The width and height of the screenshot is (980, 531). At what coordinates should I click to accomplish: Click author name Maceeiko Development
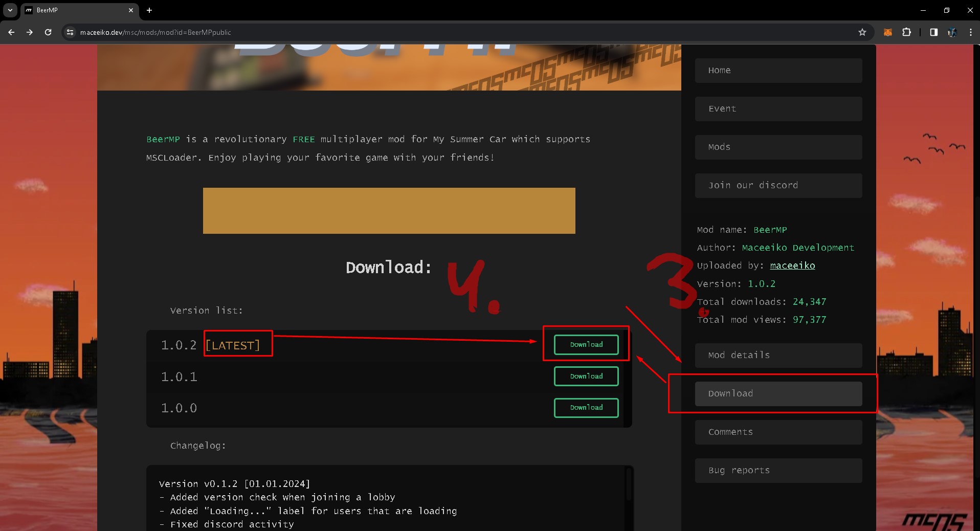[x=798, y=248]
